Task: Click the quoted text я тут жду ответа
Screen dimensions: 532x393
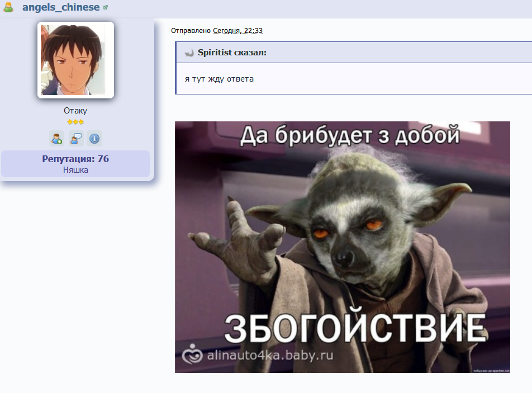Action: pos(219,79)
